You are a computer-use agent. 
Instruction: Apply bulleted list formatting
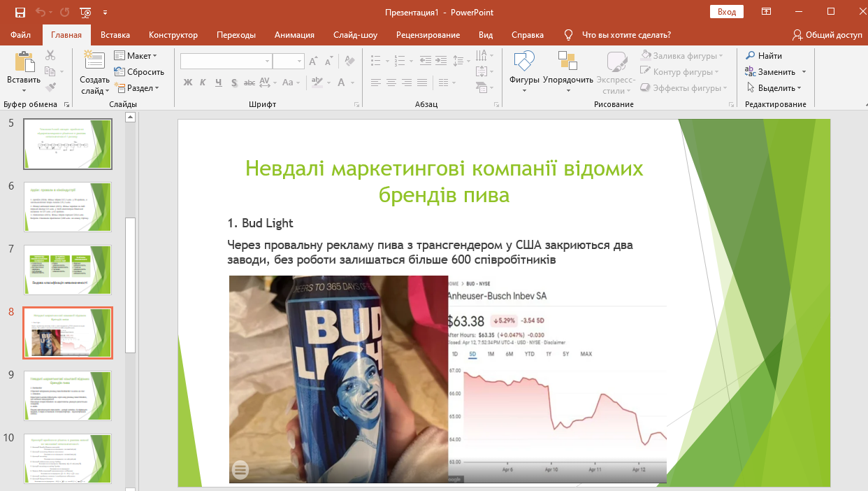tap(375, 61)
